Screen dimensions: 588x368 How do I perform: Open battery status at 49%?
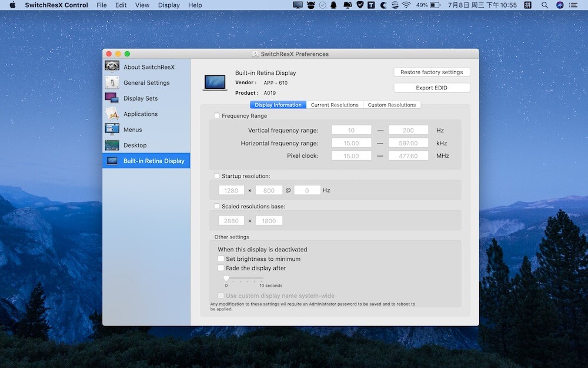pos(428,5)
